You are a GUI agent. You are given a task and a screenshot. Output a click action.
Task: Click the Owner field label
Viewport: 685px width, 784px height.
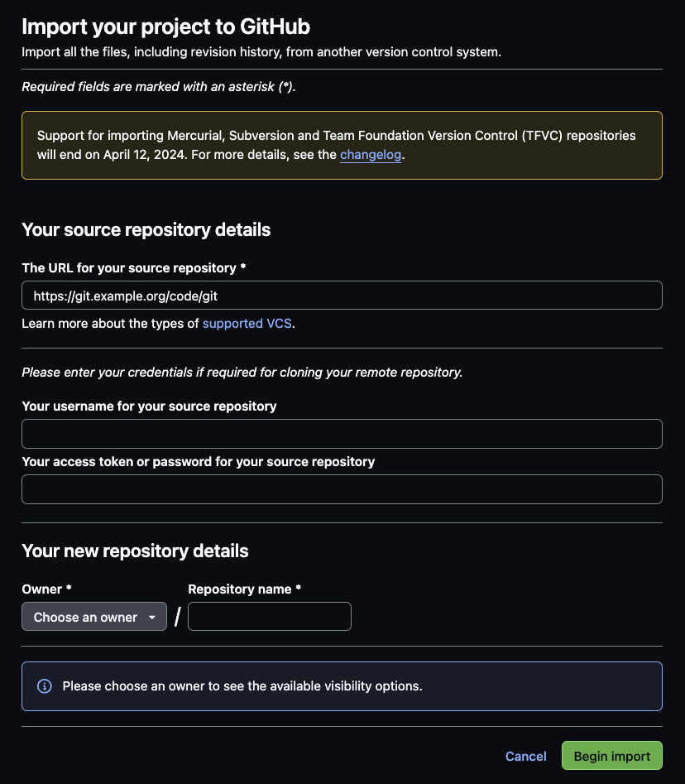coord(46,589)
